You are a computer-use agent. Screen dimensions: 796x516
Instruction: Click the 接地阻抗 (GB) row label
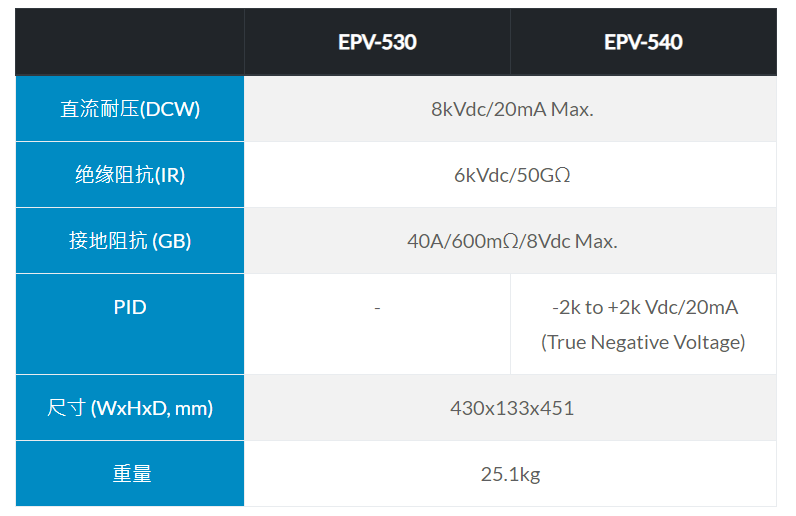pos(130,241)
